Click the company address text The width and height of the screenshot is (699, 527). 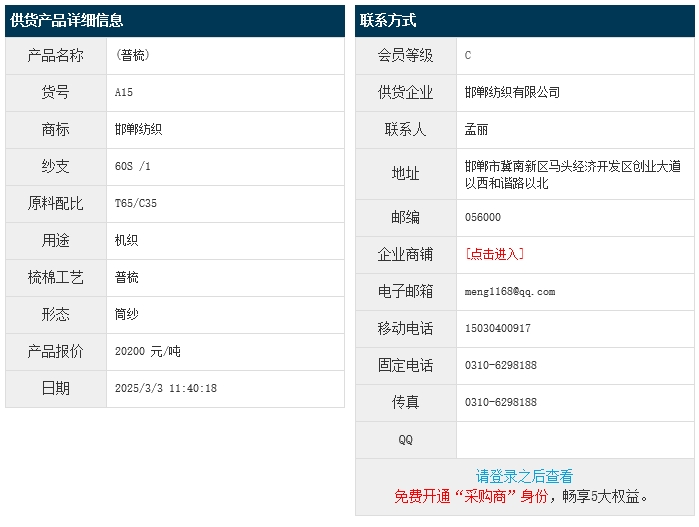click(573, 174)
